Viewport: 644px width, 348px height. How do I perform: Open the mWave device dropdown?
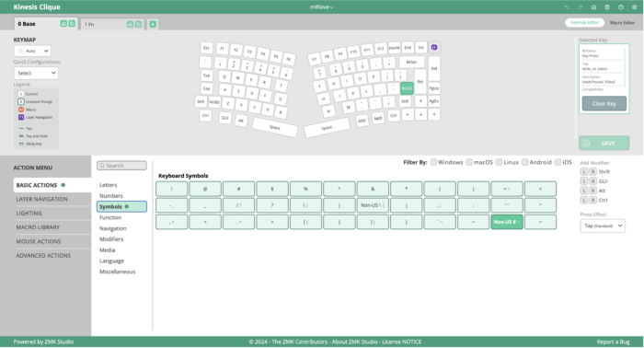pyautogui.click(x=322, y=7)
